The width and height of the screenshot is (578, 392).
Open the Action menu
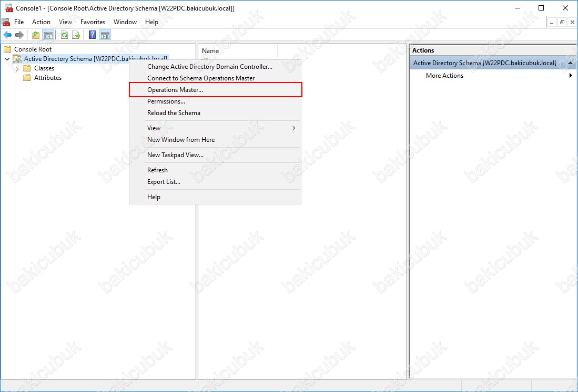41,22
